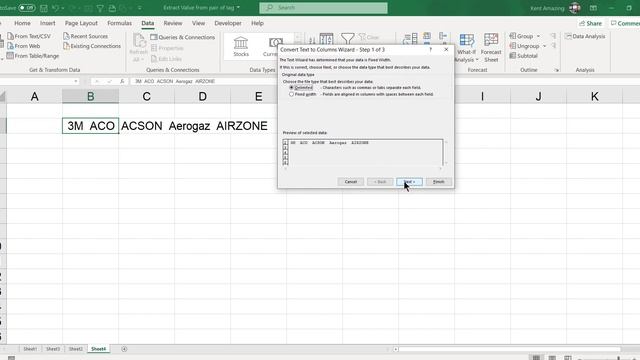Create a Forecast Sheet
640x360 pixels.
(491, 48)
